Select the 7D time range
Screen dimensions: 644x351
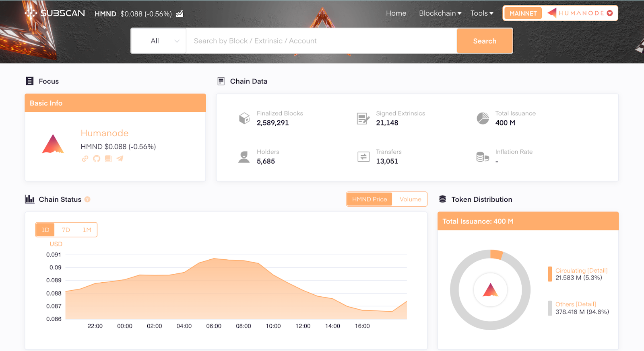[66, 230]
